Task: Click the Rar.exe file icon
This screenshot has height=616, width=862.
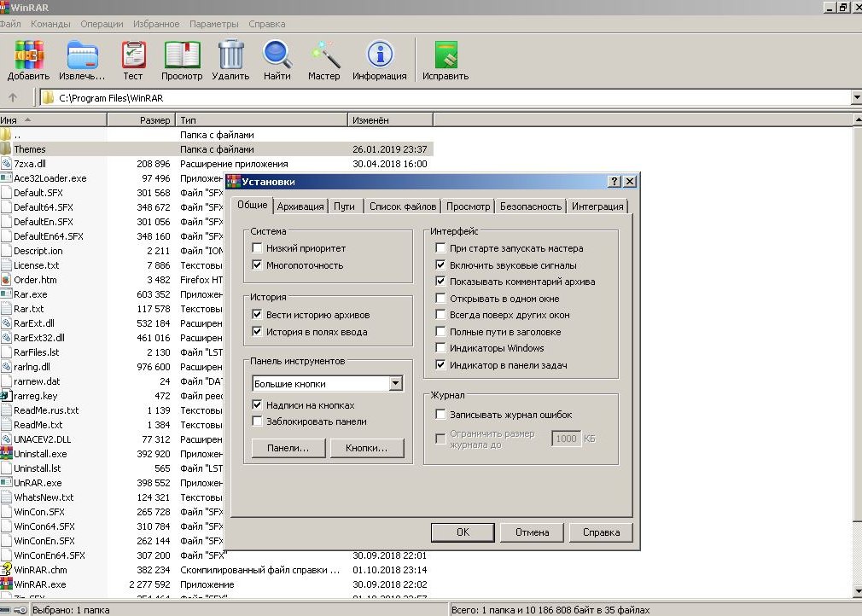Action: 6,294
